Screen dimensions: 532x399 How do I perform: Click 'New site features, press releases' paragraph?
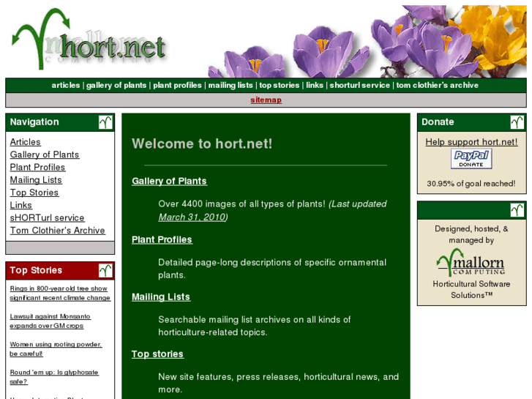[279, 383]
